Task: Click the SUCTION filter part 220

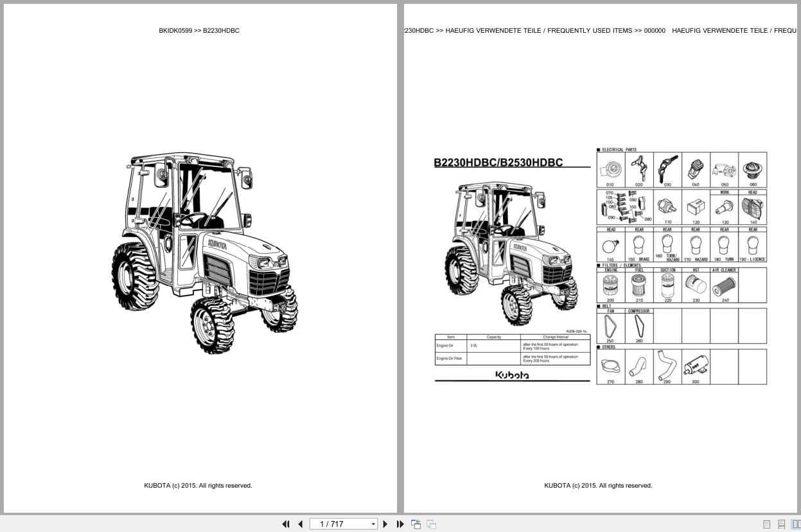Action: tap(667, 285)
